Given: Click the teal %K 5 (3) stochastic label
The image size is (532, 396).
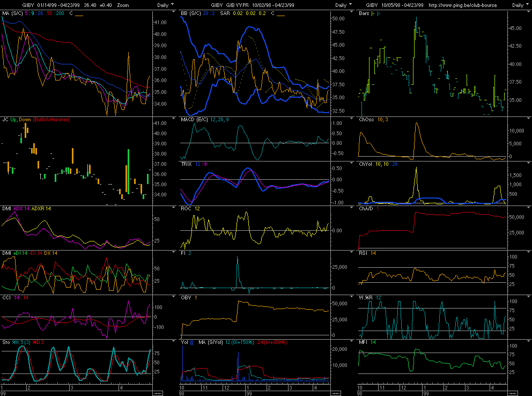Looking at the screenshot, I should click(21, 342).
